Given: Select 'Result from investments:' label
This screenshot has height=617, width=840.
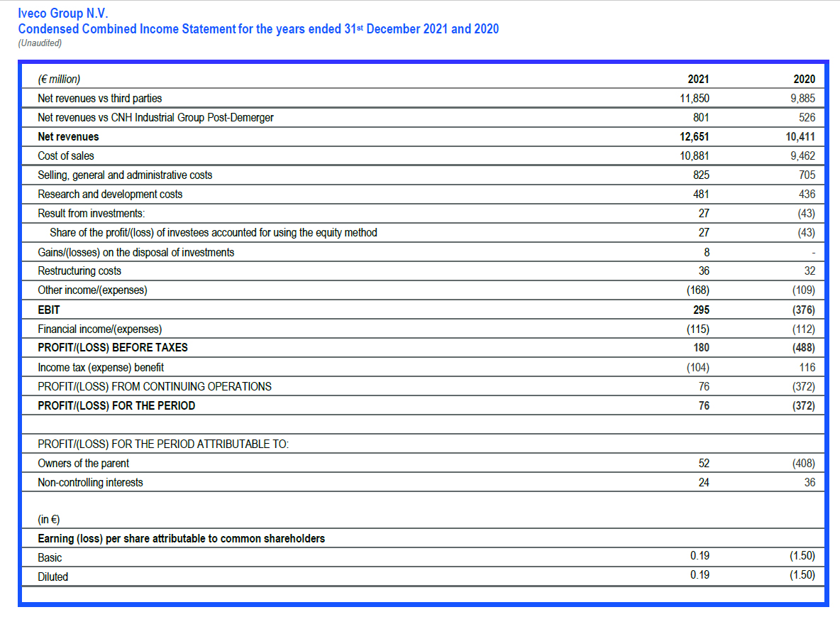Looking at the screenshot, I should point(91,214).
